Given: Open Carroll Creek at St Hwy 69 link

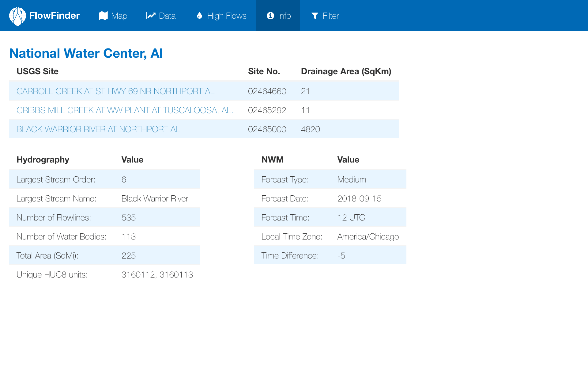Looking at the screenshot, I should [x=115, y=91].
